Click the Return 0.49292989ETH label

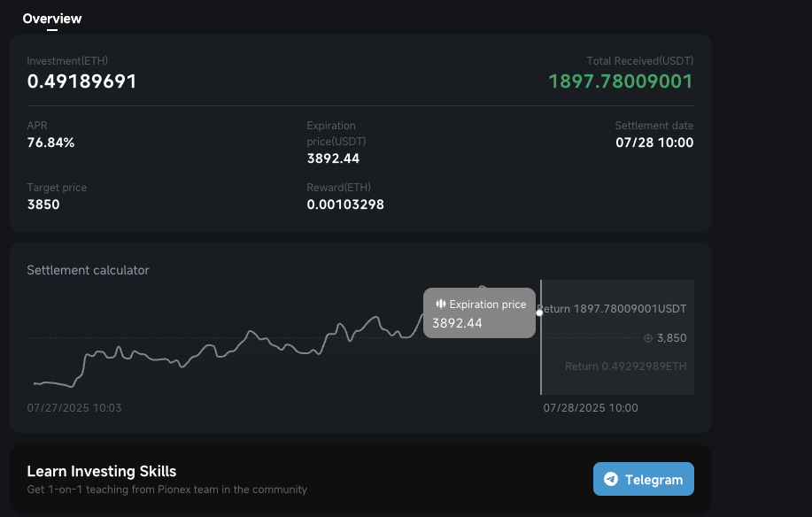625,367
